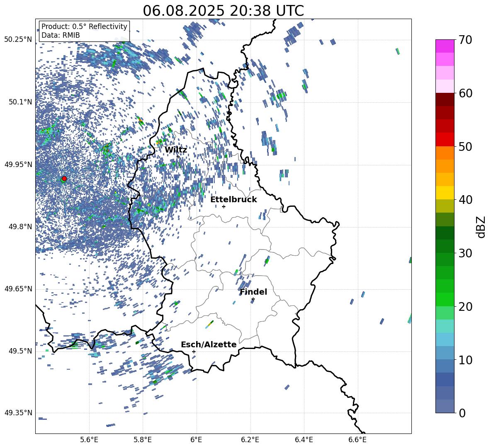Screen dimensions: 491x448
Task: Click latitude label 49.65°N
Action: 18,289
